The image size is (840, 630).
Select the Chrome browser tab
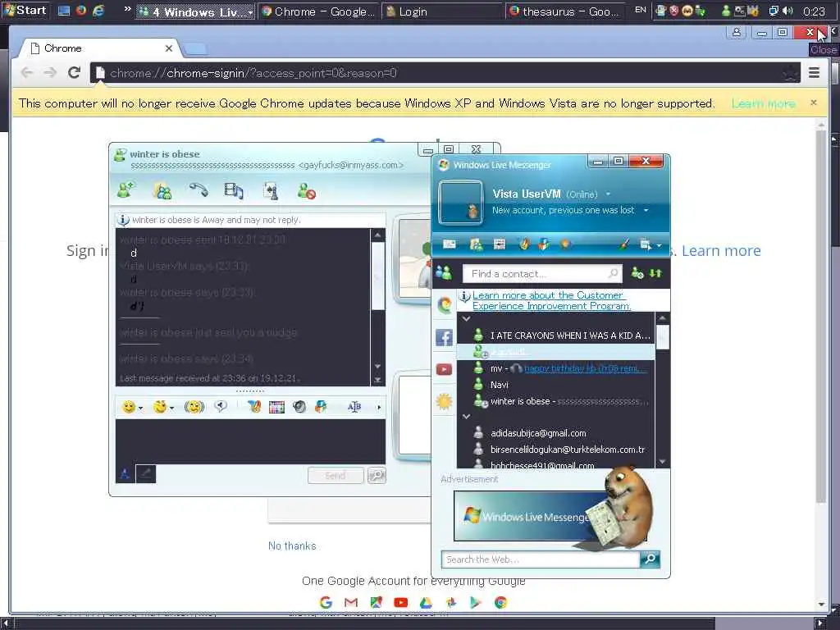pos(100,48)
